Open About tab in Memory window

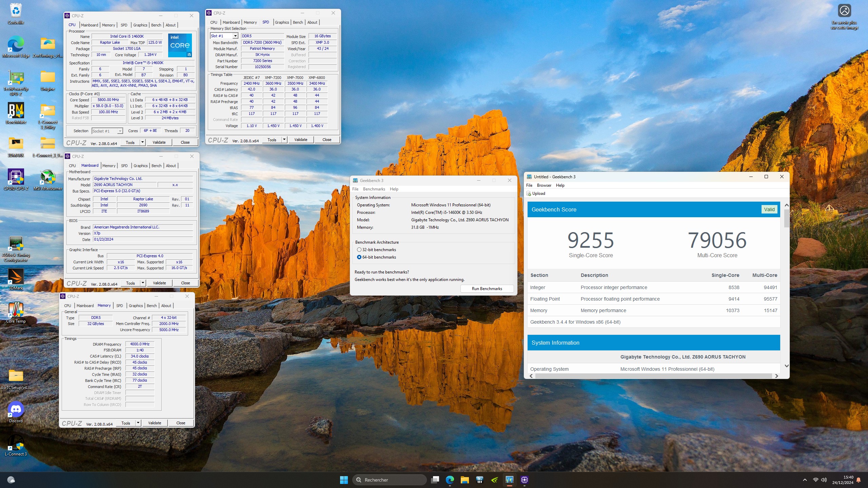click(x=166, y=306)
